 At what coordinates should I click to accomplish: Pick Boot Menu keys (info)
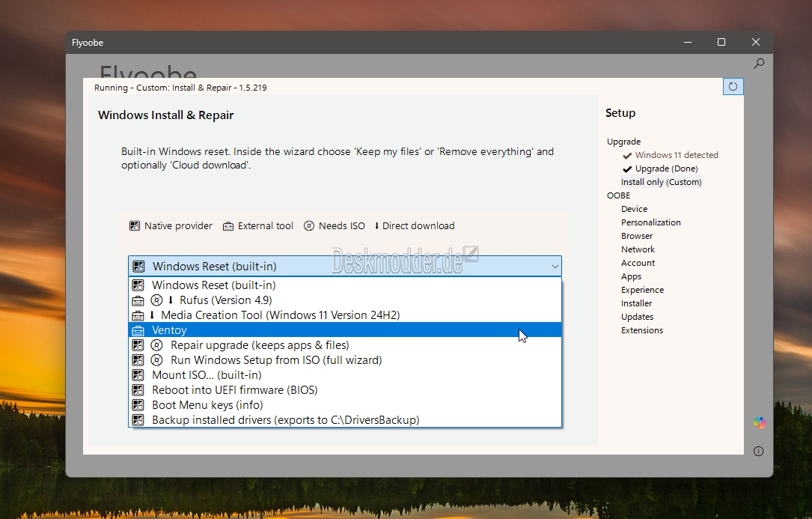pos(345,405)
